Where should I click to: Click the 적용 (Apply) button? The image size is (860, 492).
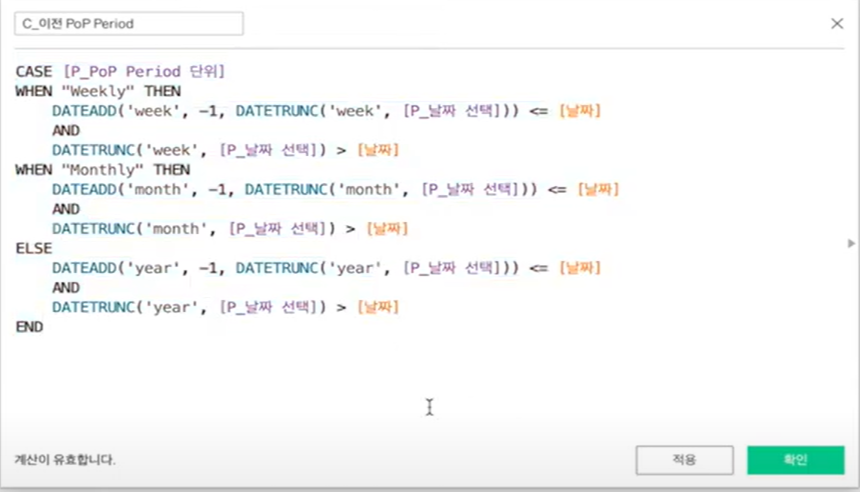[684, 460]
